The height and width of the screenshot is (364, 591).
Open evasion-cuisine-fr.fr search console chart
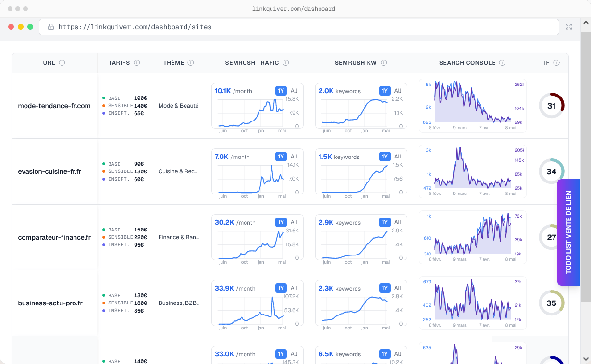pos(473,171)
